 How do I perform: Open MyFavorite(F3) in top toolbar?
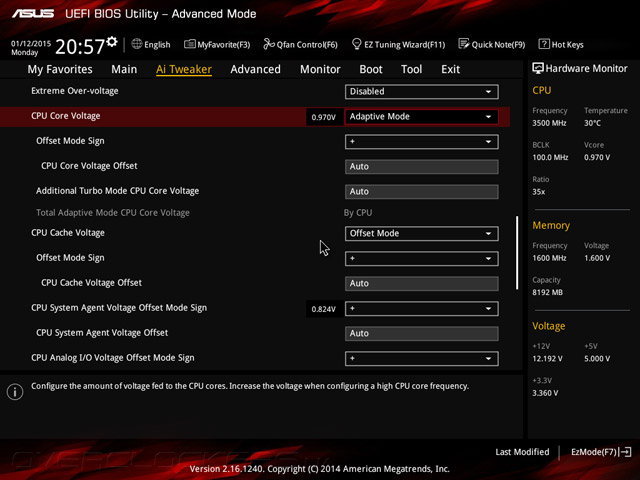(217, 44)
